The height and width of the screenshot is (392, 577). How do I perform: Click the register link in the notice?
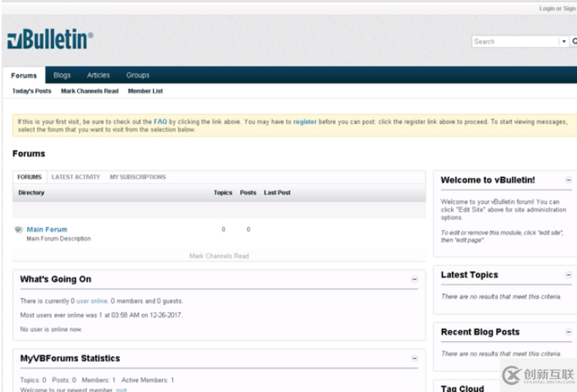304,122
